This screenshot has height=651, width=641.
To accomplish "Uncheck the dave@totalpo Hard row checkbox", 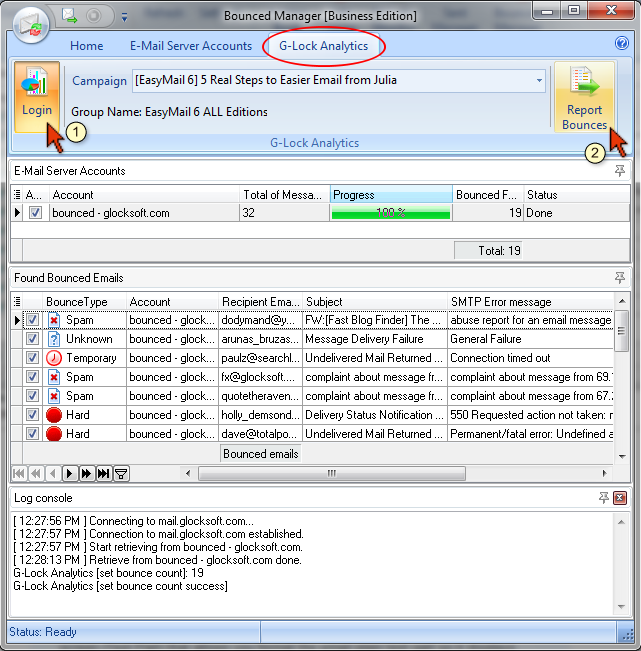I will 32,434.
